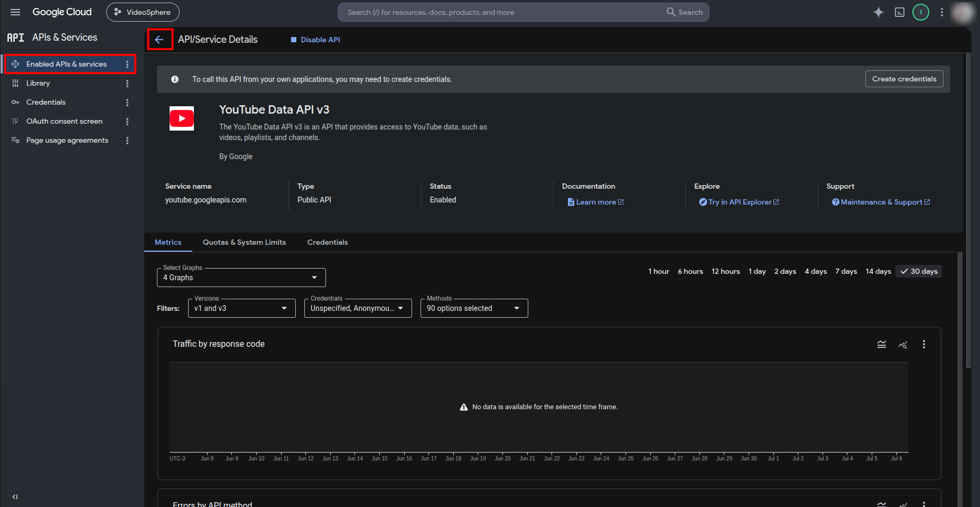
Task: Open the notifications badge showing 1
Action: (x=921, y=12)
